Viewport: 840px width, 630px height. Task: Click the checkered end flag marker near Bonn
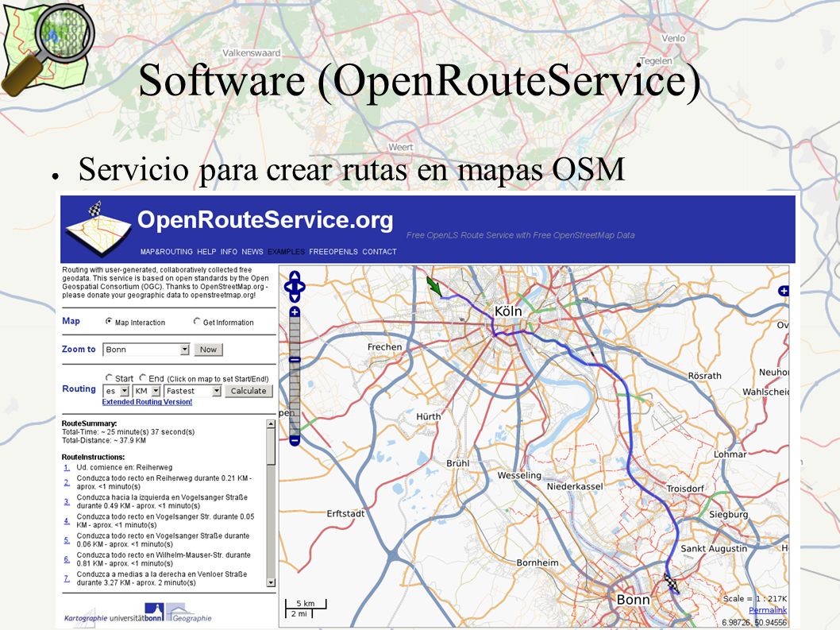(672, 583)
